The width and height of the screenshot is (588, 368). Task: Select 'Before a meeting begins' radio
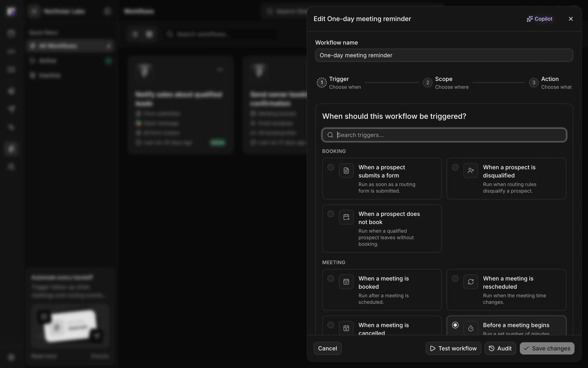[x=455, y=325]
